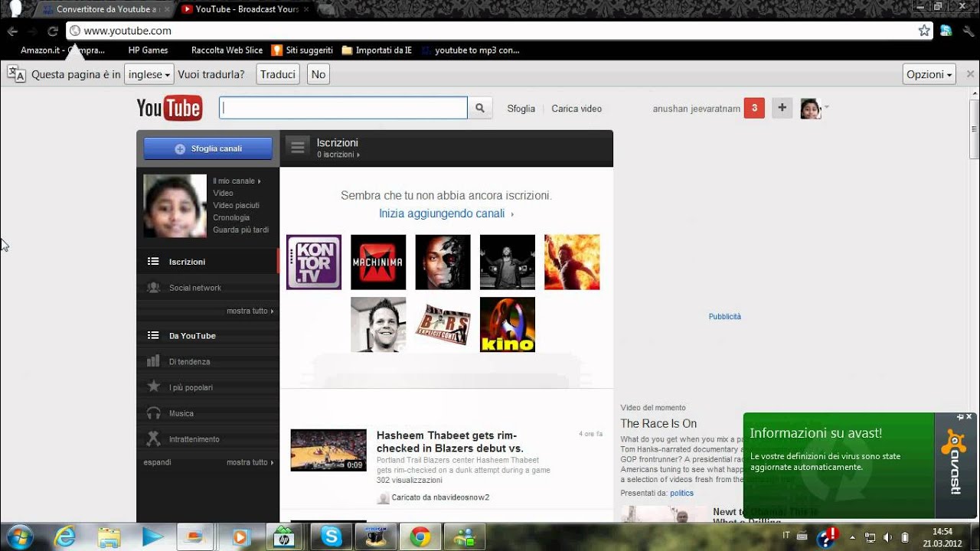Click the Di tendenza bar chart icon
The height and width of the screenshot is (551, 980).
click(153, 361)
